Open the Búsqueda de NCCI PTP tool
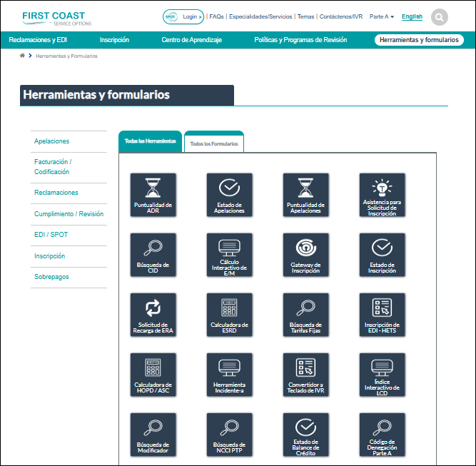 (229, 434)
